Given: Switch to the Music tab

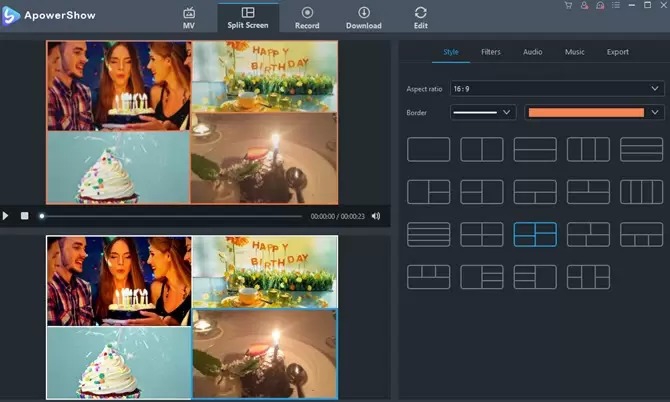Looking at the screenshot, I should pos(574,52).
